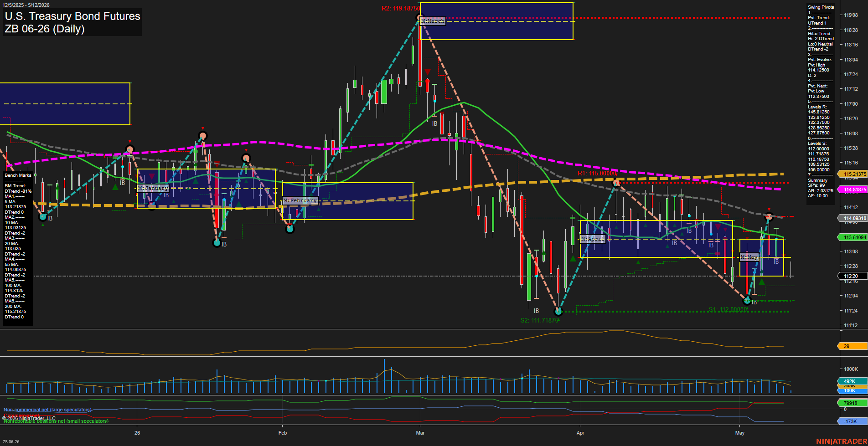Click the May label on the time axis
868x446 pixels.
(x=740, y=433)
